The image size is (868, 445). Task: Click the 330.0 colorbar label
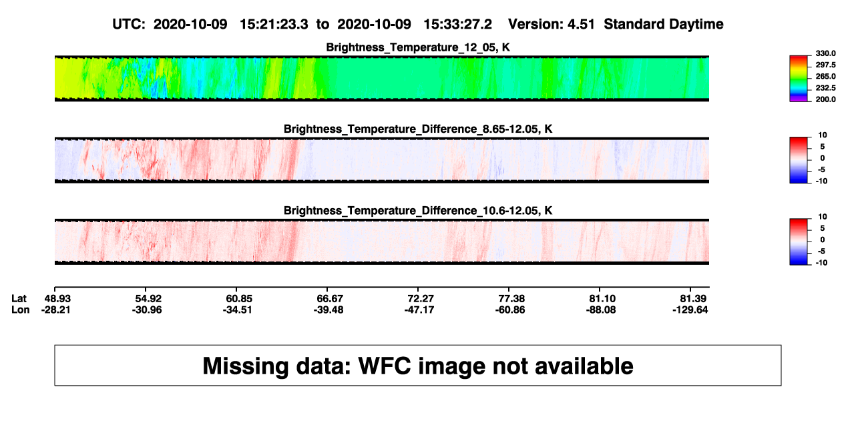(x=826, y=53)
